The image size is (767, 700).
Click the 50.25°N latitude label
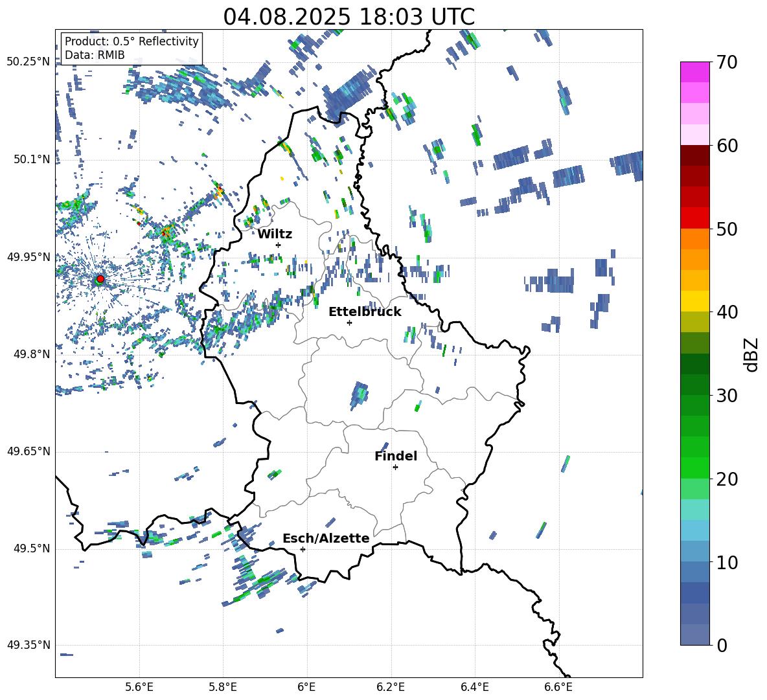point(29,62)
